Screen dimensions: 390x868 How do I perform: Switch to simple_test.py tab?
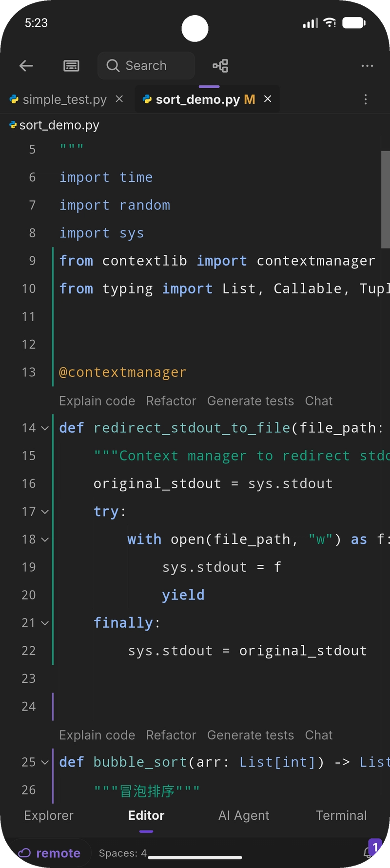pos(65,99)
